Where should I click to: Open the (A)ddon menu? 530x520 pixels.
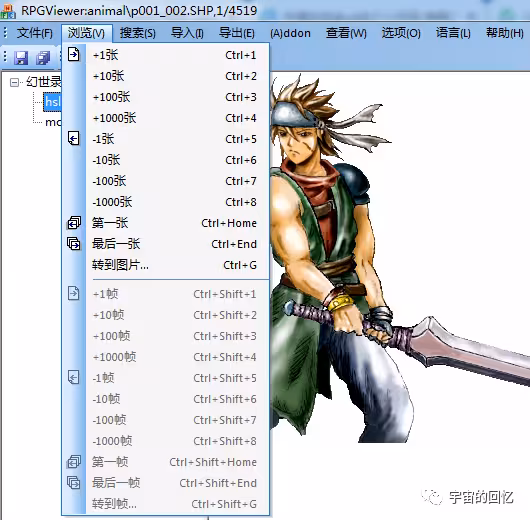click(x=290, y=33)
